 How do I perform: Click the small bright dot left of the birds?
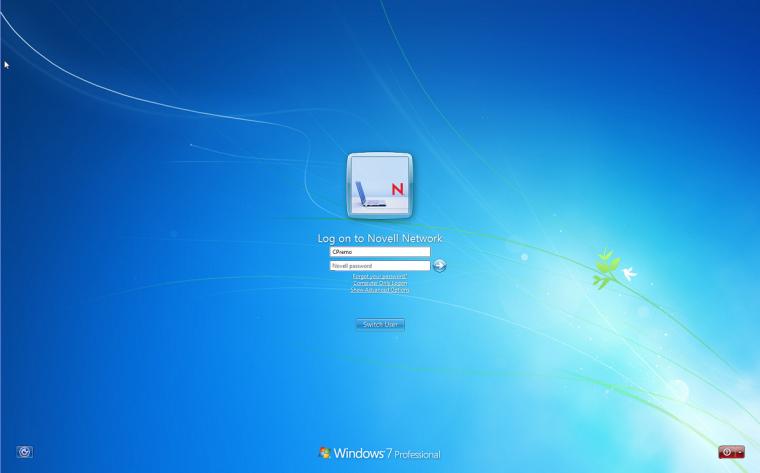click(524, 257)
